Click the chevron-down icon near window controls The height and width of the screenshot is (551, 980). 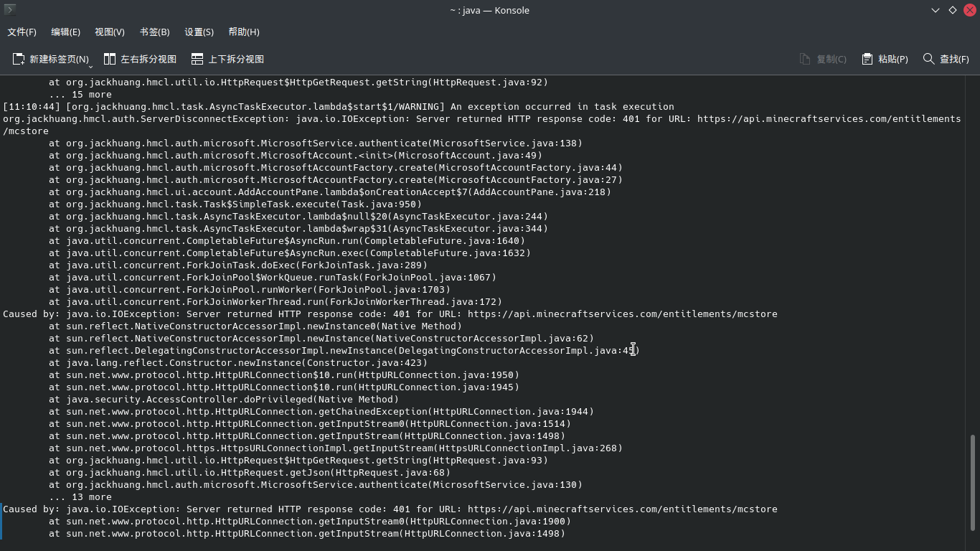pos(935,10)
